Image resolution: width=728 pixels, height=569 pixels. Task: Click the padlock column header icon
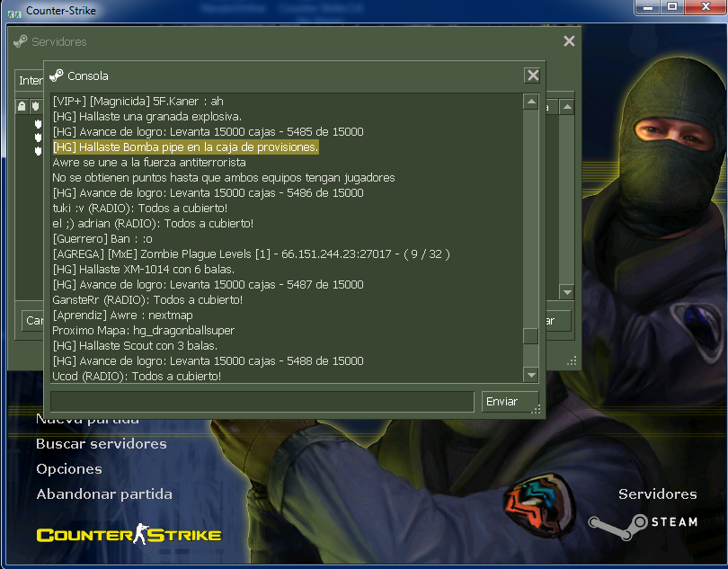pos(22,106)
